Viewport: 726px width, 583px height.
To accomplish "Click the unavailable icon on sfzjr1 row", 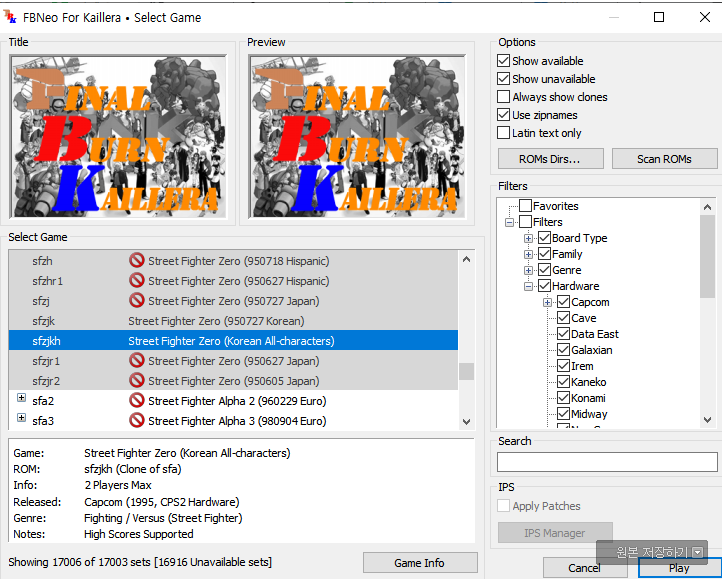I will 137,360.
